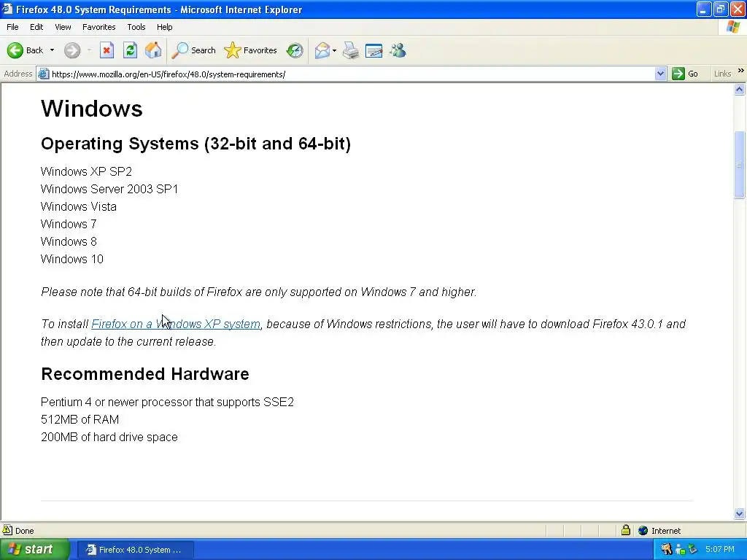747x560 pixels.
Task: Restore down the Internet Explorer window
Action: pos(720,9)
